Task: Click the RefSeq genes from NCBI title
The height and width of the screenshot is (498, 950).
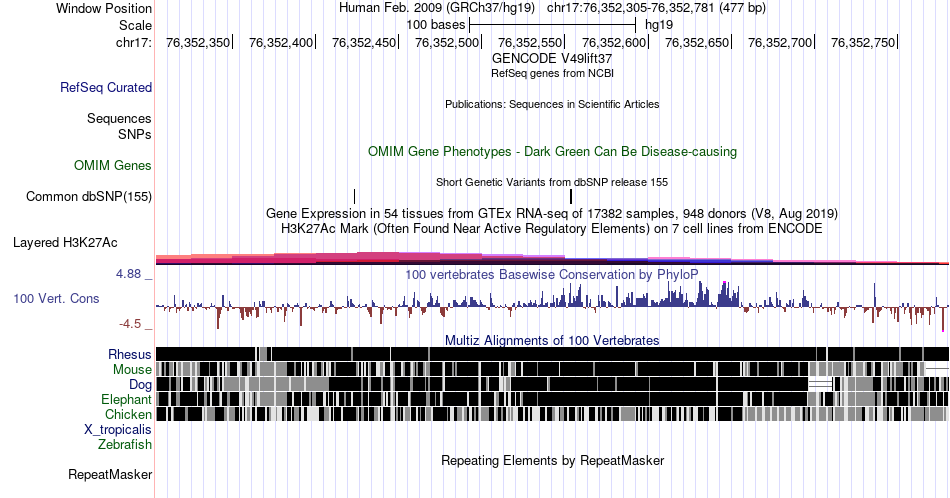Action: (552, 73)
